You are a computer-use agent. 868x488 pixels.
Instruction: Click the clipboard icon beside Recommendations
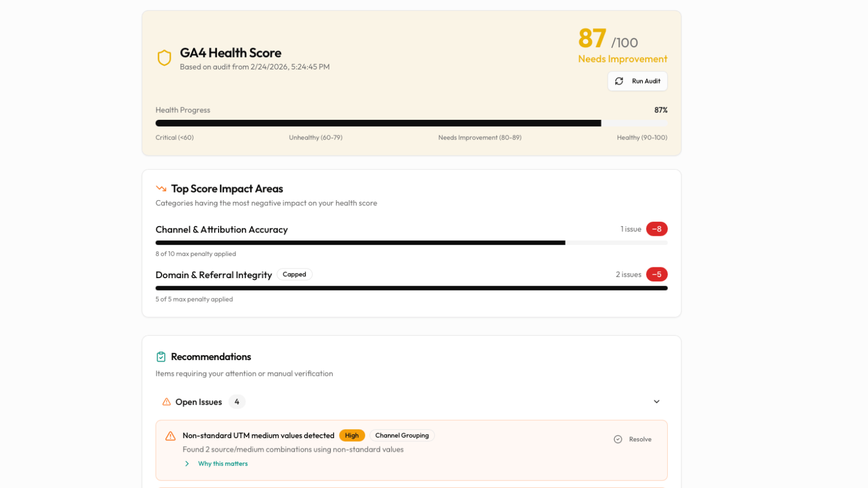tap(161, 357)
